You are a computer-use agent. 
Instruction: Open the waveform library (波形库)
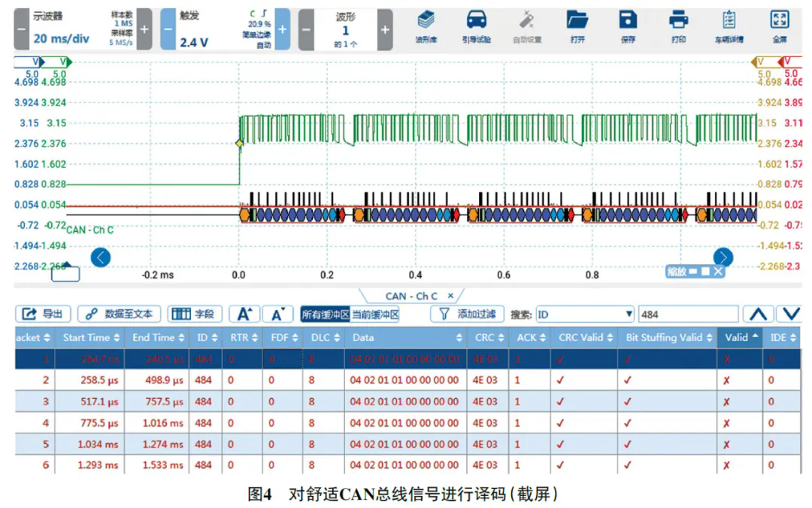click(426, 26)
